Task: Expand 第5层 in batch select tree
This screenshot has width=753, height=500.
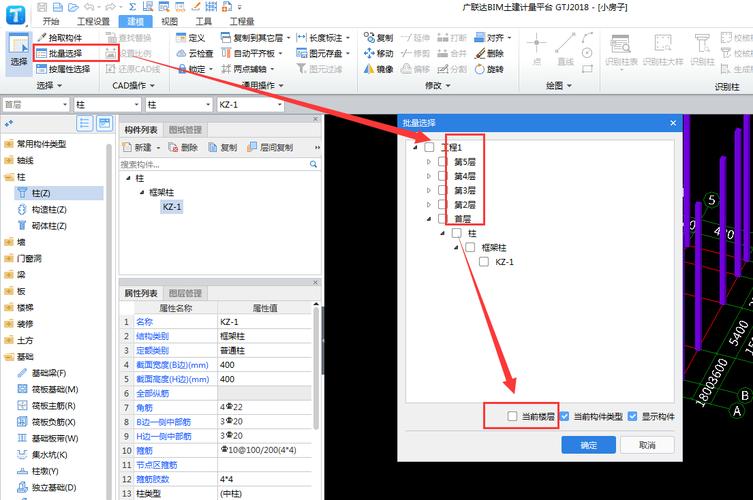Action: (429, 162)
